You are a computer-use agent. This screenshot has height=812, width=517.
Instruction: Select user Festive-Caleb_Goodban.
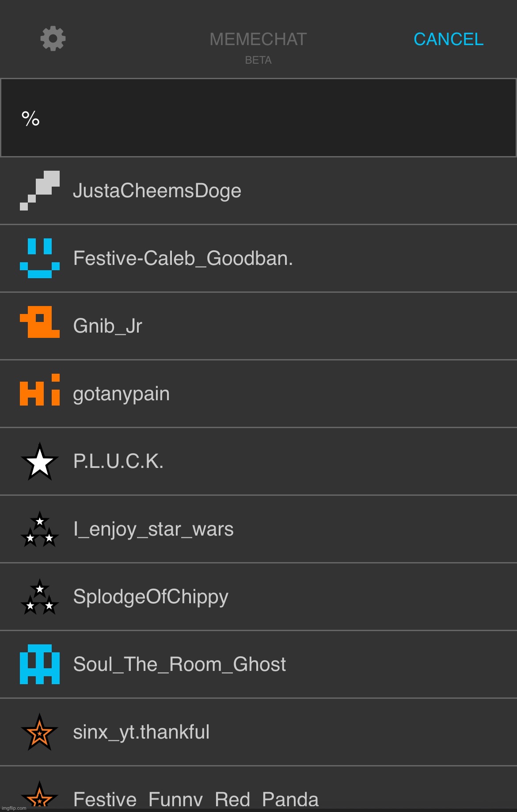pyautogui.click(x=258, y=259)
